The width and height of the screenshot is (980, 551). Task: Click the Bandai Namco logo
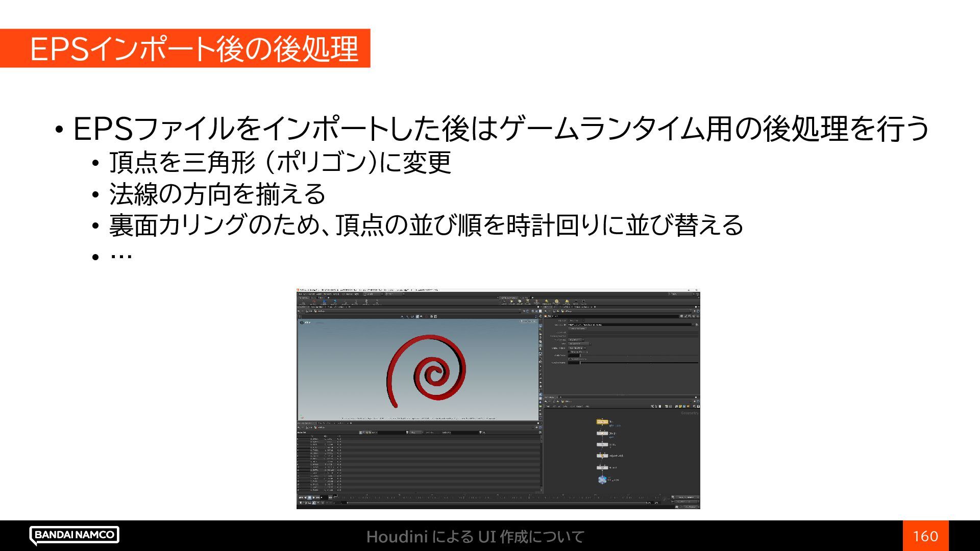[x=75, y=535]
